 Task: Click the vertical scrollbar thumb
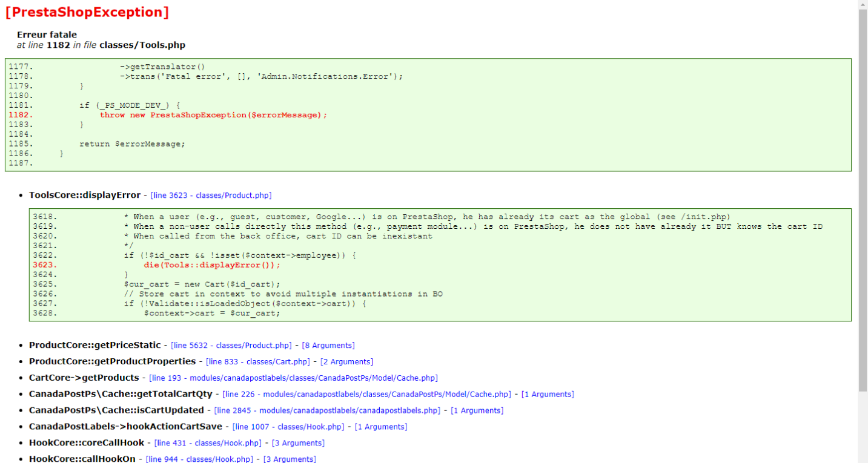pos(863,200)
